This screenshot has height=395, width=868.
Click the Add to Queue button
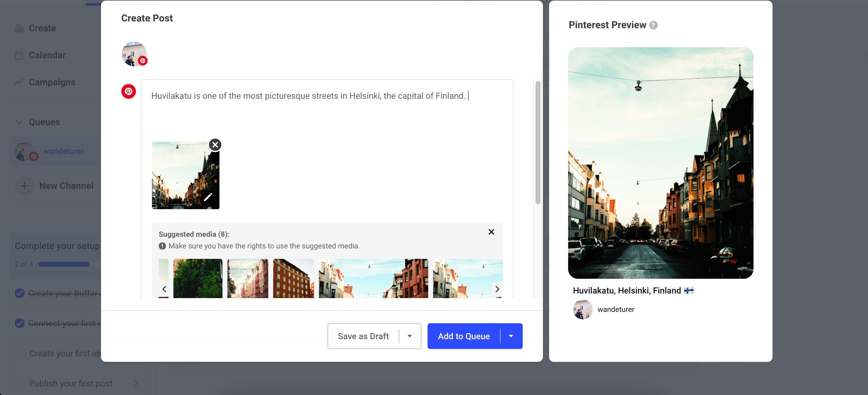[x=464, y=336]
